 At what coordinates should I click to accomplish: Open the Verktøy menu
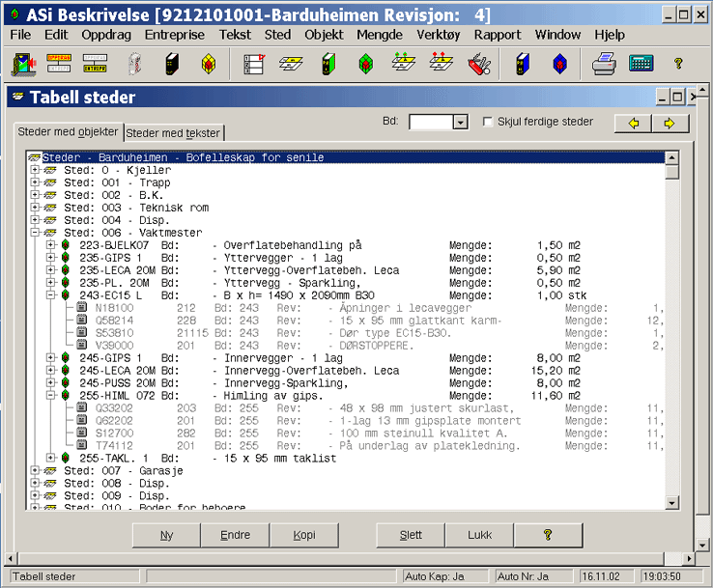(439, 35)
